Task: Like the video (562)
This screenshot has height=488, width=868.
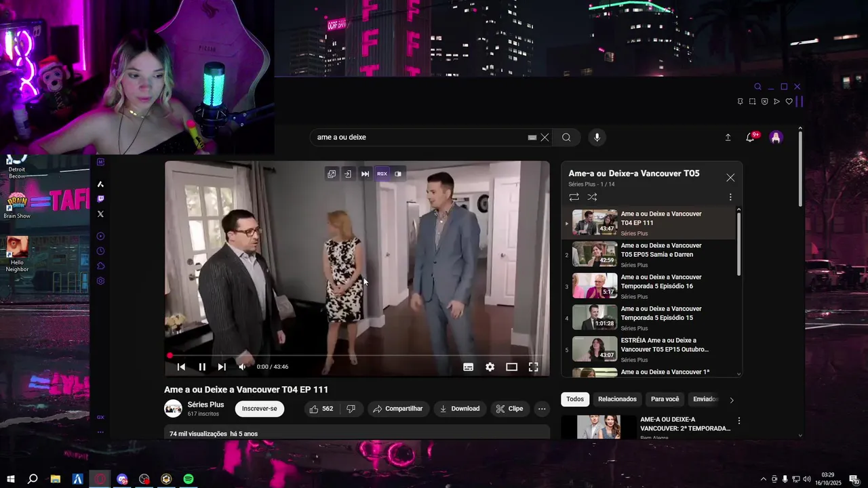Action: tap(321, 409)
